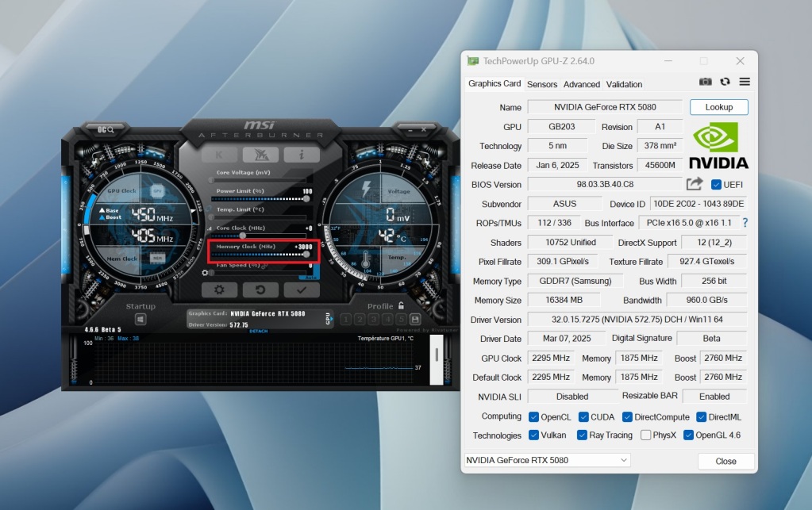
Task: Refresh GPU-Z data
Action: pyautogui.click(x=725, y=82)
